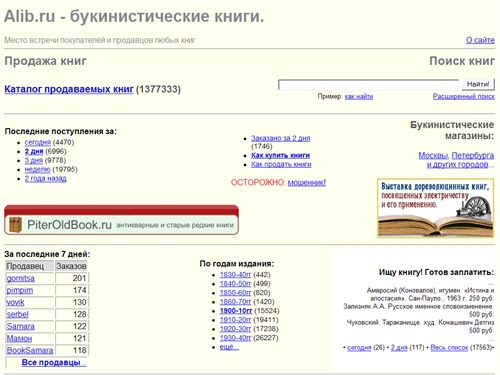
Task: Open seller 'BookSamara' link
Action: point(30,350)
